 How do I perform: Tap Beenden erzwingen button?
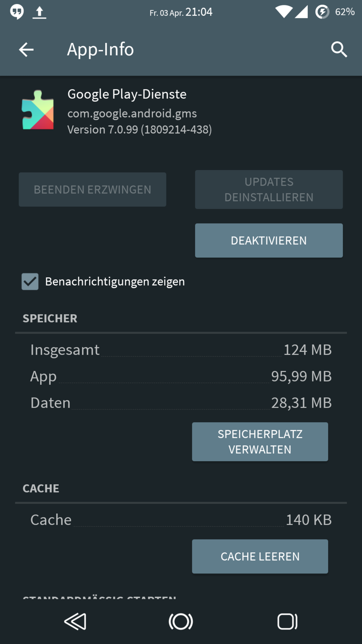click(93, 190)
